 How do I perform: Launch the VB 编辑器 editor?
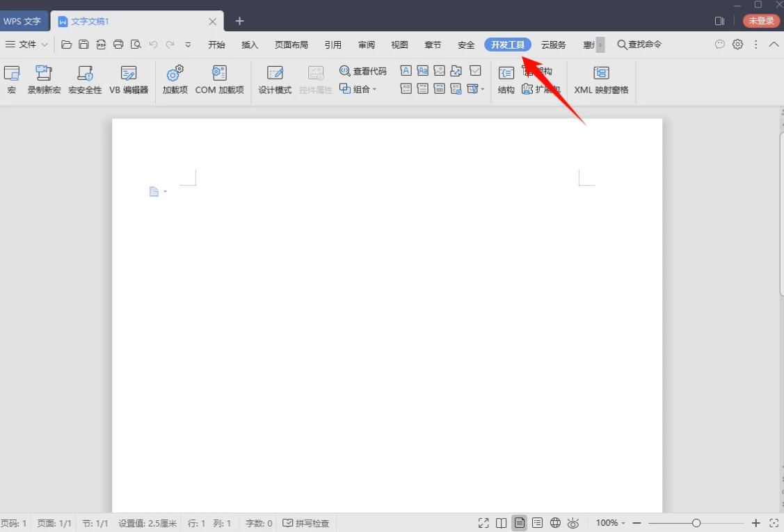[x=129, y=80]
